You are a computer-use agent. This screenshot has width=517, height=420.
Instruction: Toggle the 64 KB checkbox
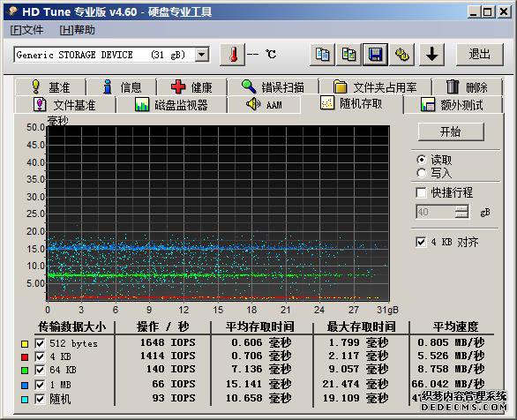point(40,370)
